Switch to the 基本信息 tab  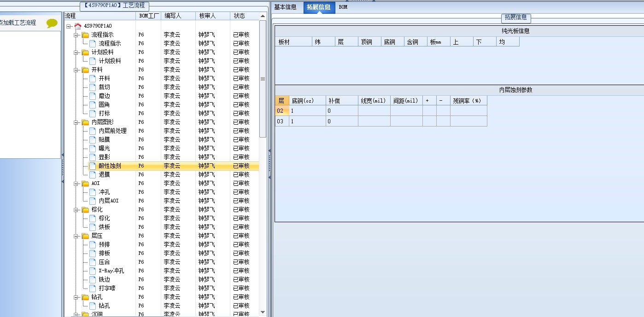(286, 7)
